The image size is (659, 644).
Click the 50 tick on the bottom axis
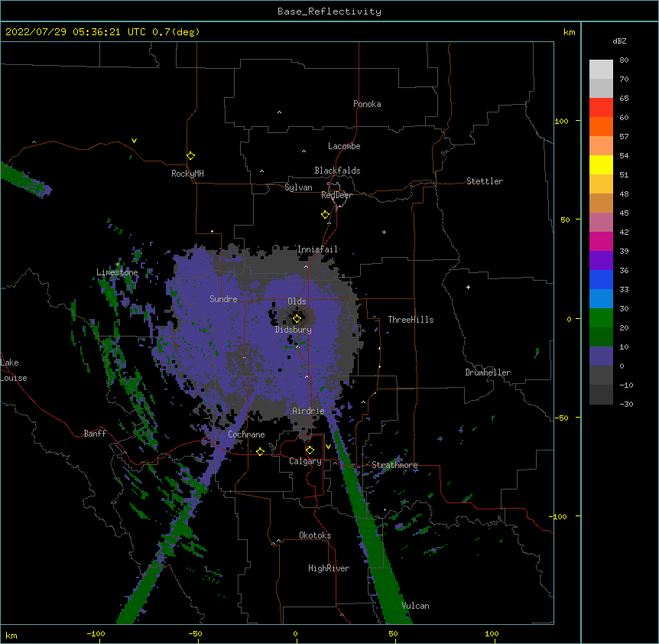point(393,633)
